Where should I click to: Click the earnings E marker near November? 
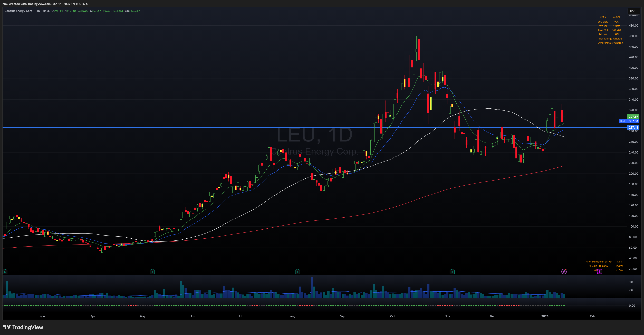coord(452,272)
